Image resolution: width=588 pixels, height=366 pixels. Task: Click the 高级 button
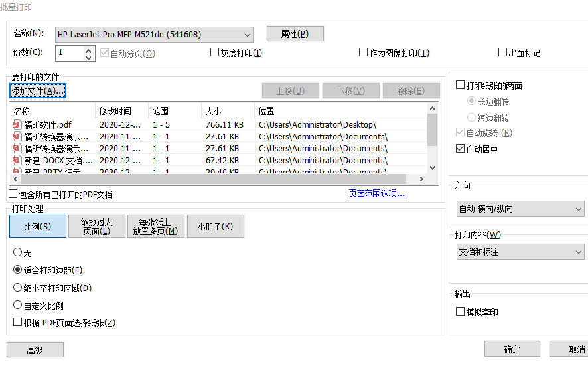coord(35,350)
